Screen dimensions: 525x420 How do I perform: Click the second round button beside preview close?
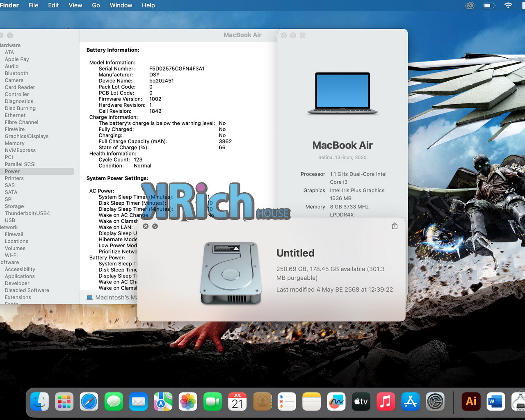tap(155, 226)
